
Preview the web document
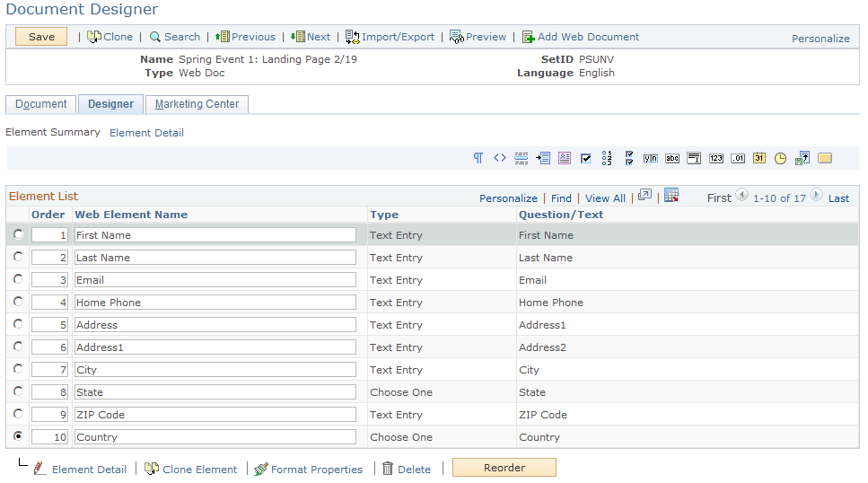click(x=478, y=37)
